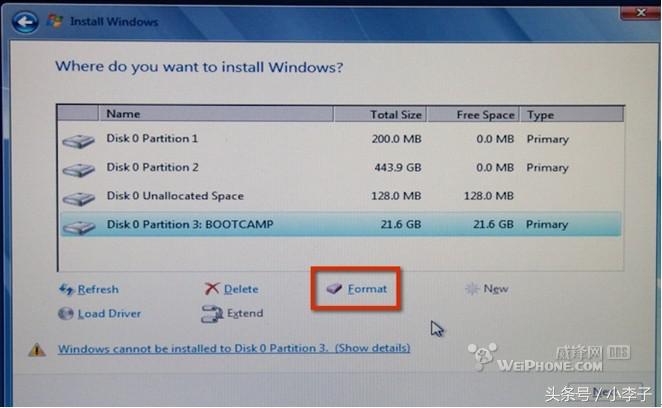The image size is (662, 408).
Task: Select the drive icon for Unallocated Space
Action: point(79,199)
